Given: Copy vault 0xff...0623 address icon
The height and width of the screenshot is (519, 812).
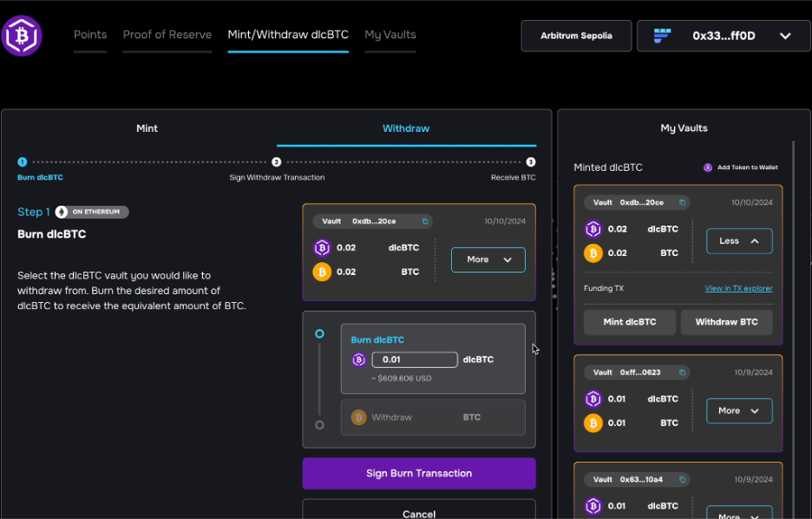Looking at the screenshot, I should (682, 372).
